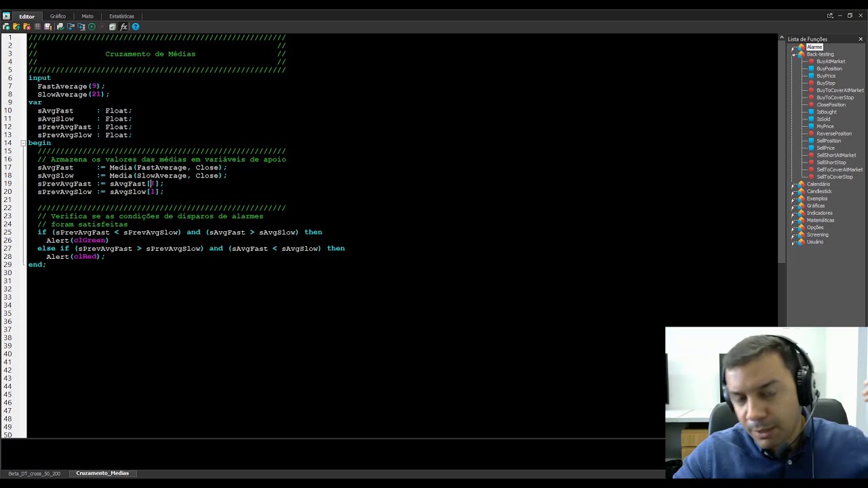Select BuyPrice function
The image size is (868, 488).
[x=826, y=76]
